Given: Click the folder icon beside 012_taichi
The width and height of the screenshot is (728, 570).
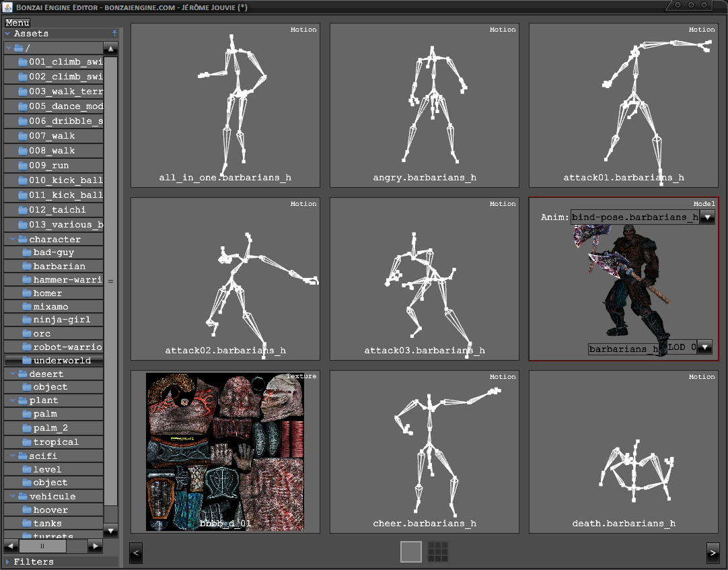Looking at the screenshot, I should (x=23, y=210).
